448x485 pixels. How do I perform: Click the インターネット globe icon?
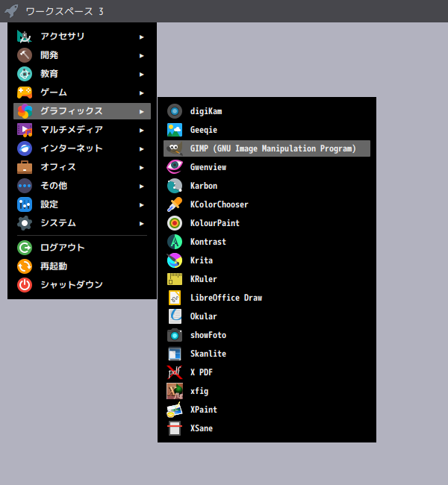pos(25,148)
